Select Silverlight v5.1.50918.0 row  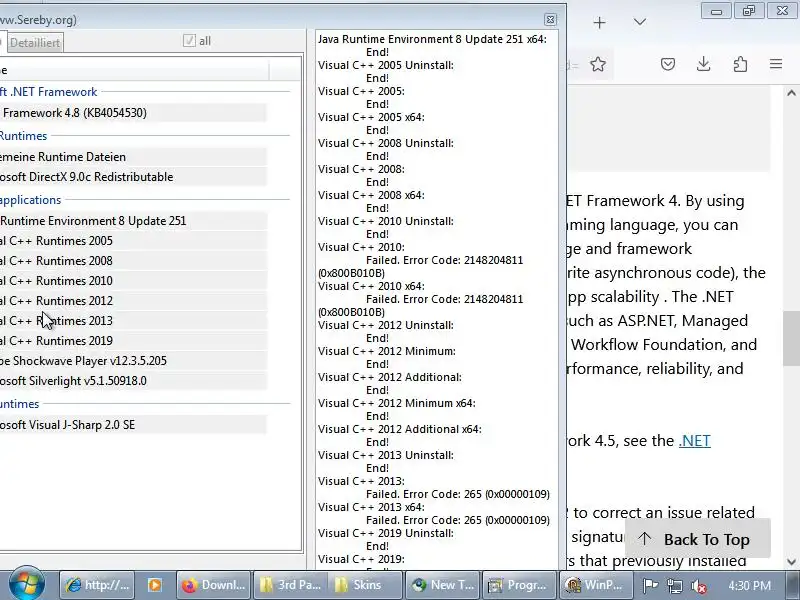pos(133,381)
